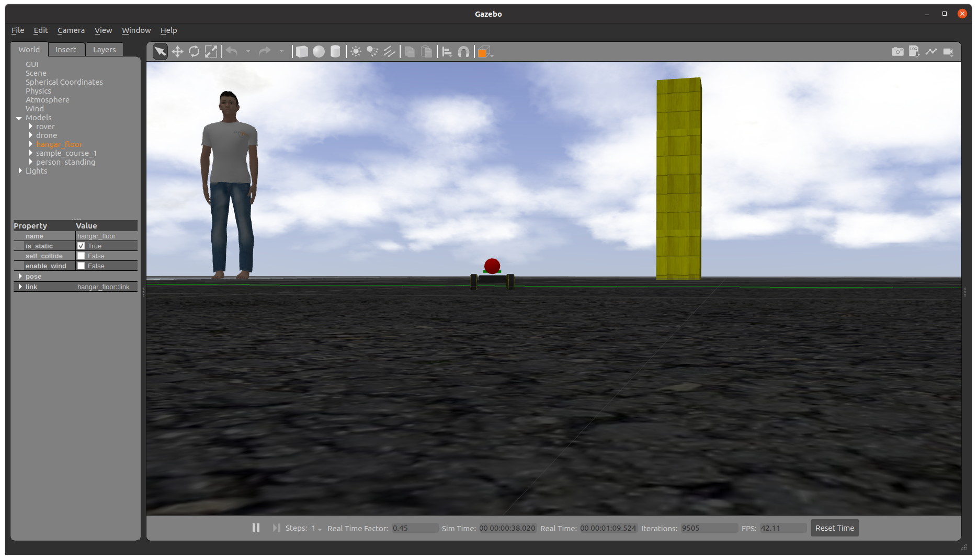Pause the simulation
Viewport: 977px width, 560px height.
[x=256, y=528]
